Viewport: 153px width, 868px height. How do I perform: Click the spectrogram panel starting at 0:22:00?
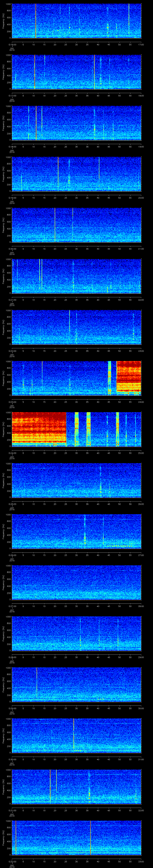pyautogui.click(x=76, y=327)
